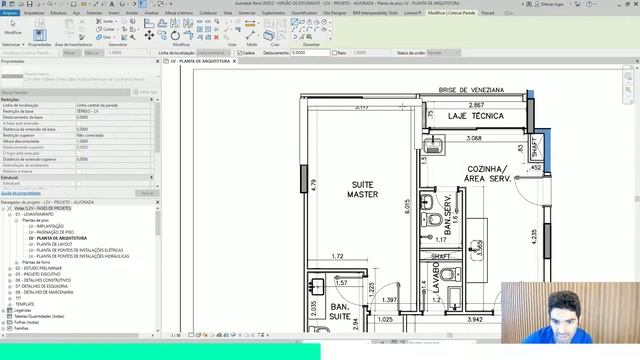640x360 pixels.
Task: Activate the Move tool in Modificar panel
Action: click(x=149, y=36)
